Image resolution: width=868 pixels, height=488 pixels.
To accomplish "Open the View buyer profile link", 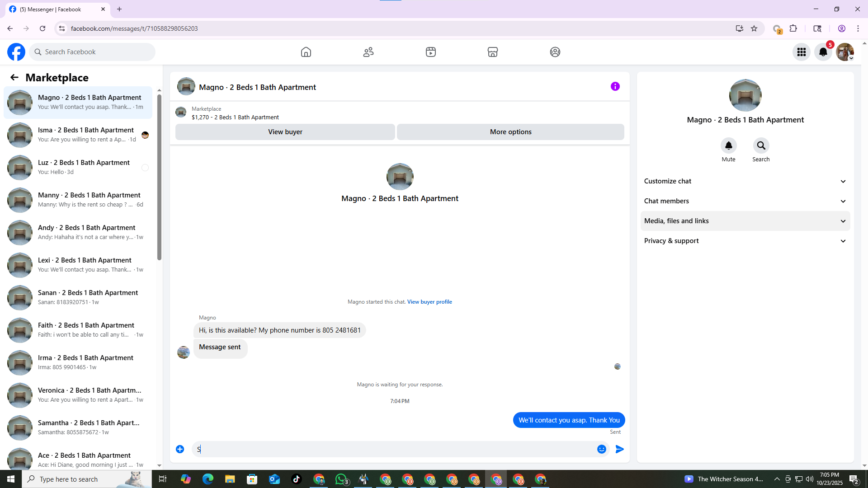I will [429, 302].
